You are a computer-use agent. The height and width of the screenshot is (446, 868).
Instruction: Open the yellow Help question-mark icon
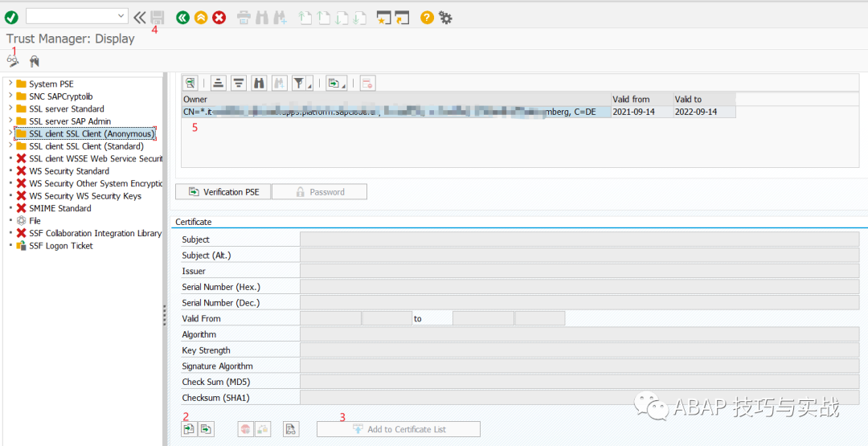pos(427,17)
